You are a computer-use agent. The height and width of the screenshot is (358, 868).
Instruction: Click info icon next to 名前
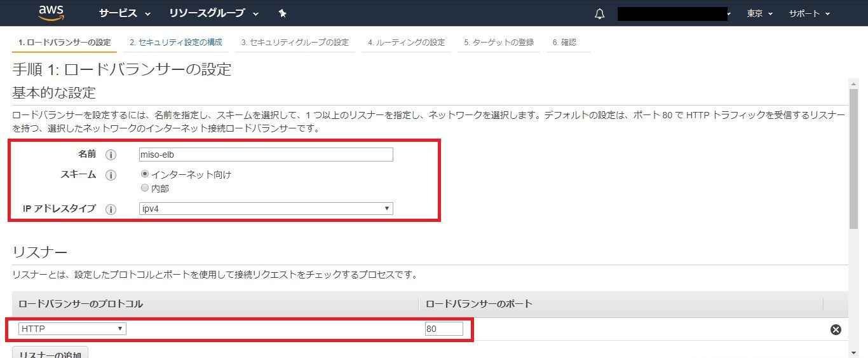point(111,155)
